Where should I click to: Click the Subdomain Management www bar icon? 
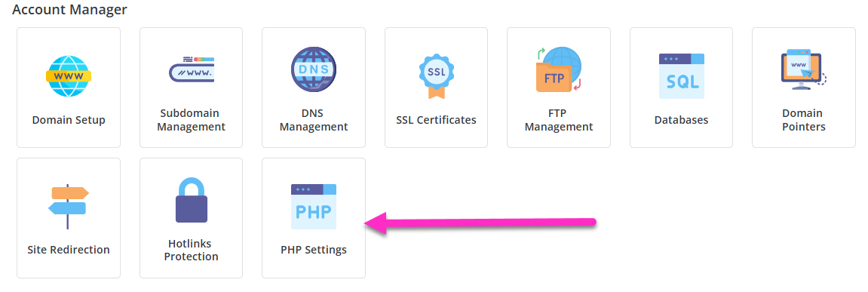pos(191,69)
